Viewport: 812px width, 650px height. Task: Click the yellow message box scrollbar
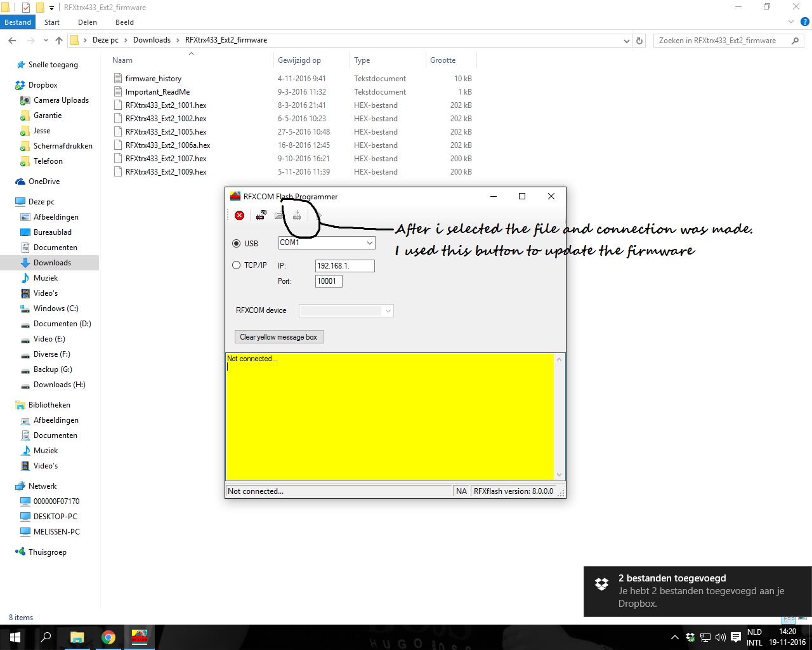(559, 416)
